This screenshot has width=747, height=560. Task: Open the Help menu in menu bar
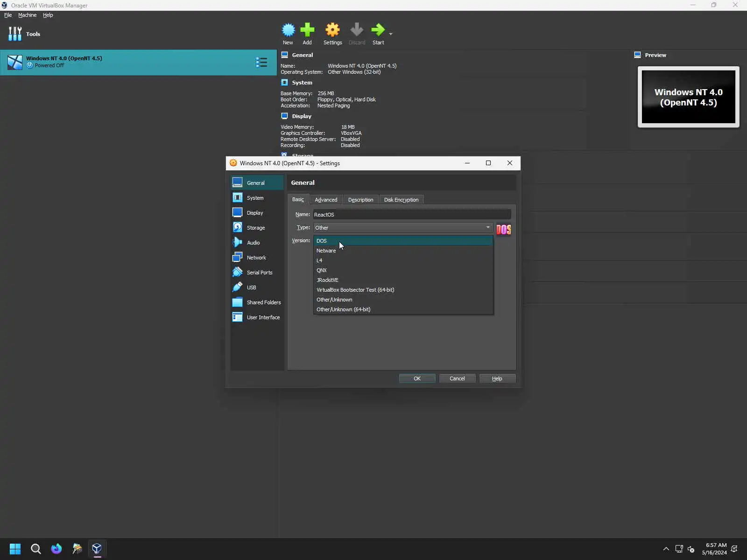tap(48, 15)
